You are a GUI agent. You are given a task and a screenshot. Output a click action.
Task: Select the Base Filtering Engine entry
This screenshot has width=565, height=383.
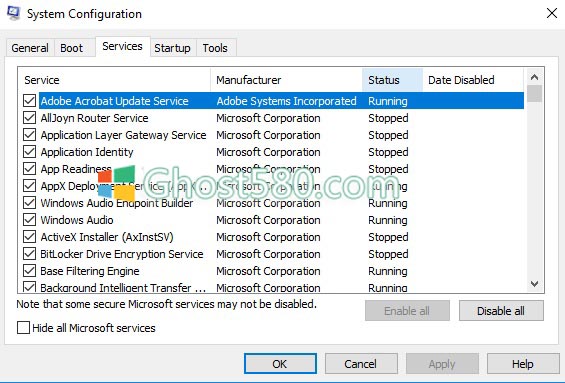[x=90, y=271]
